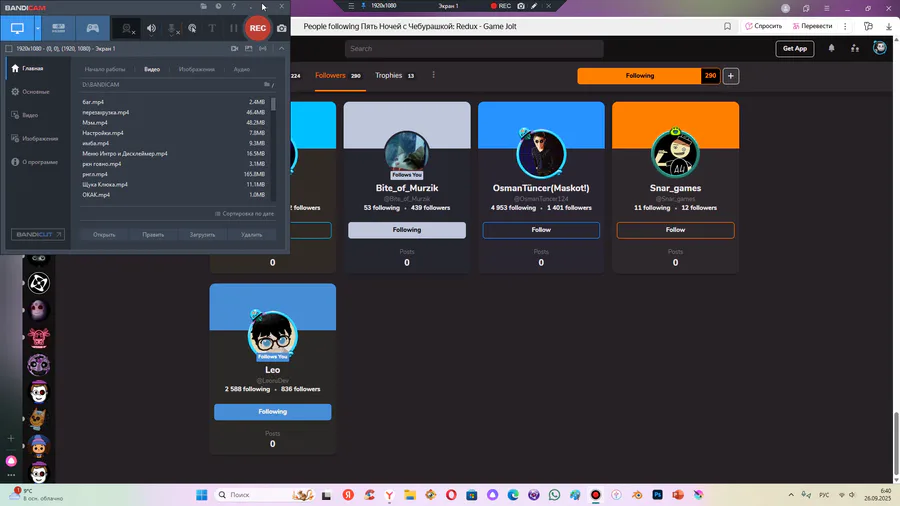
Task: Click the image icon in the Bandicam status row
Action: pos(249,49)
